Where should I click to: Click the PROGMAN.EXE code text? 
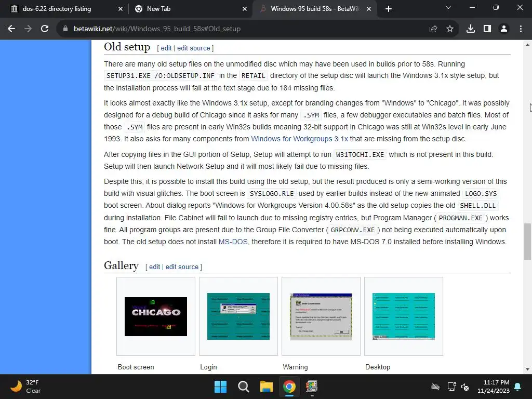461,218
